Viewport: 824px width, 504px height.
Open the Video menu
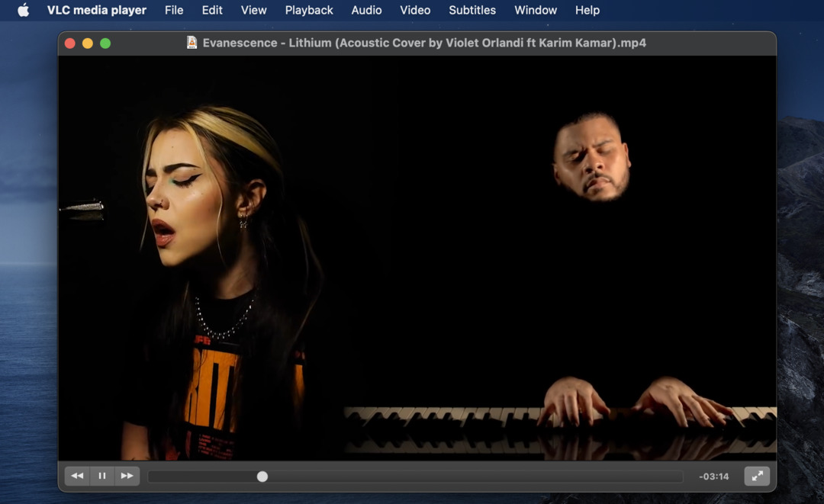coord(415,10)
